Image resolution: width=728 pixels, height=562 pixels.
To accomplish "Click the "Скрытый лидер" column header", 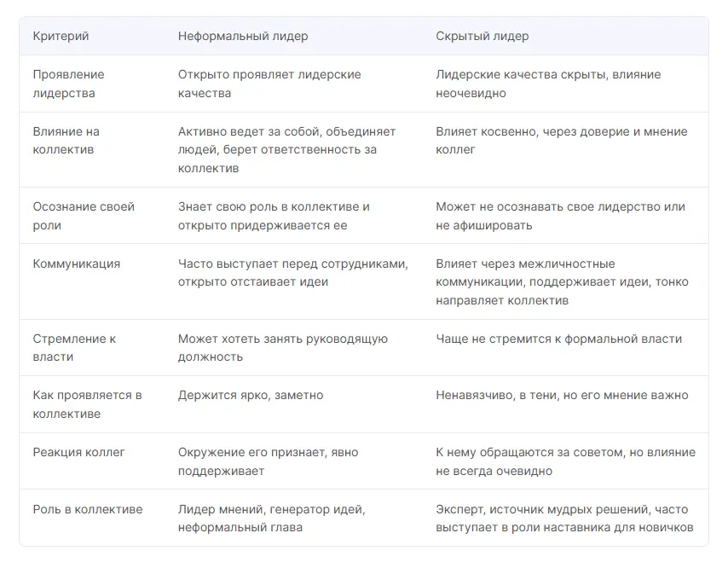I will point(482,36).
